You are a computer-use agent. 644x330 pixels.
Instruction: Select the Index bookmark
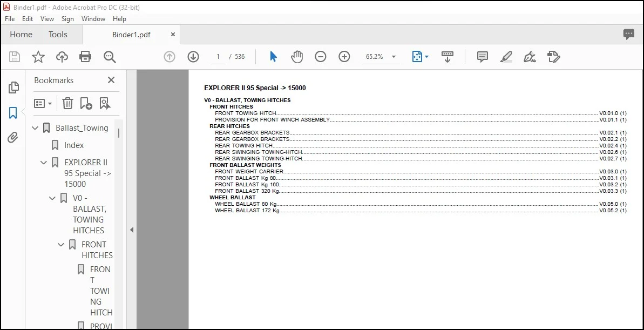74,145
